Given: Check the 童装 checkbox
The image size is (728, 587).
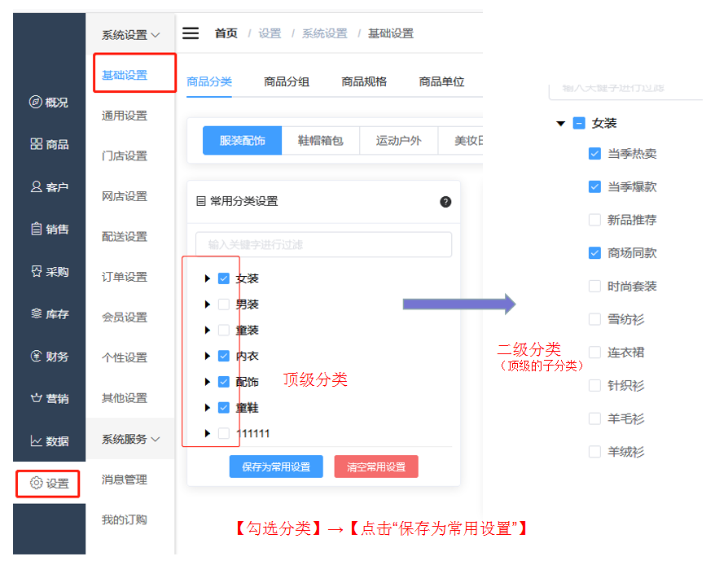Looking at the screenshot, I should tap(224, 331).
